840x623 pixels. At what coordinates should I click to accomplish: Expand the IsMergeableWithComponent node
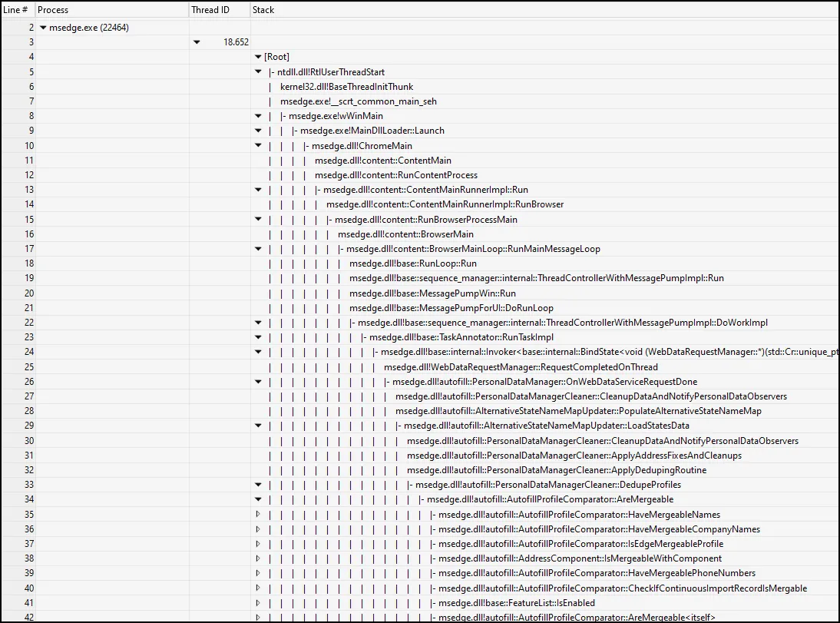coord(258,558)
